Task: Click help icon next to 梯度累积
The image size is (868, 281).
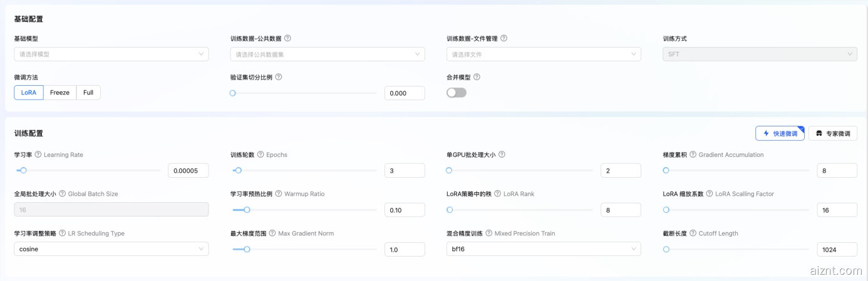Action: (x=693, y=155)
